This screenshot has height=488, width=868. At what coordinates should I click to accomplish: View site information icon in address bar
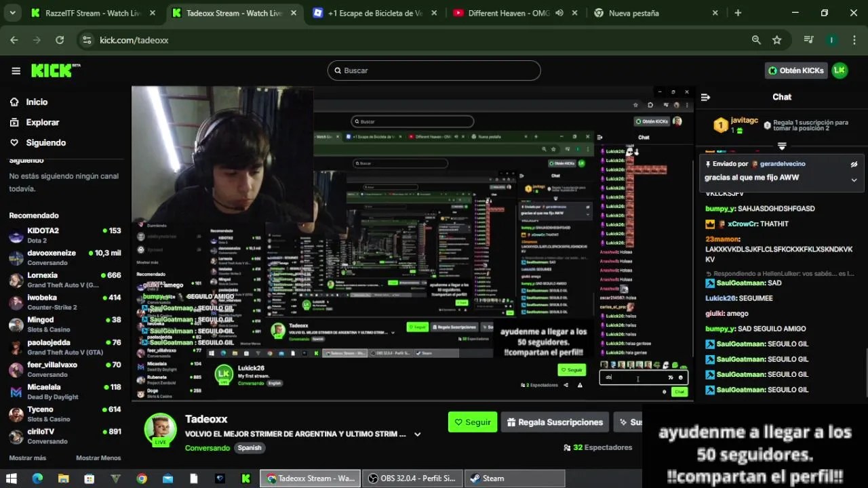tap(87, 40)
